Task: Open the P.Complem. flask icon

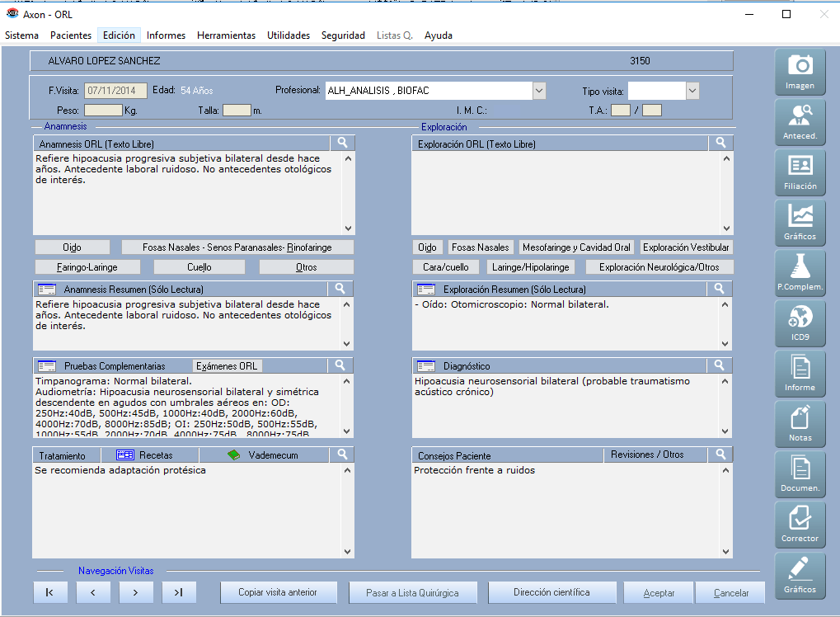Action: pos(800,273)
